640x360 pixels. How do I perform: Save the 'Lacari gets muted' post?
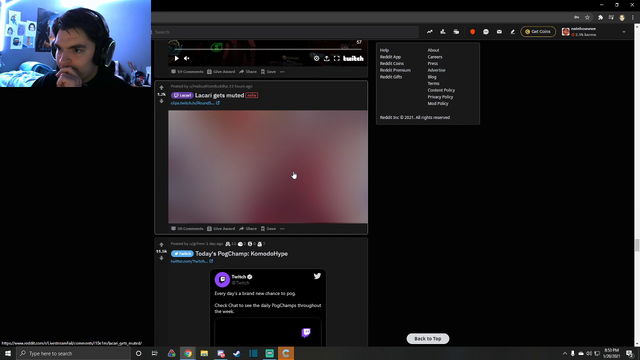[269, 229]
